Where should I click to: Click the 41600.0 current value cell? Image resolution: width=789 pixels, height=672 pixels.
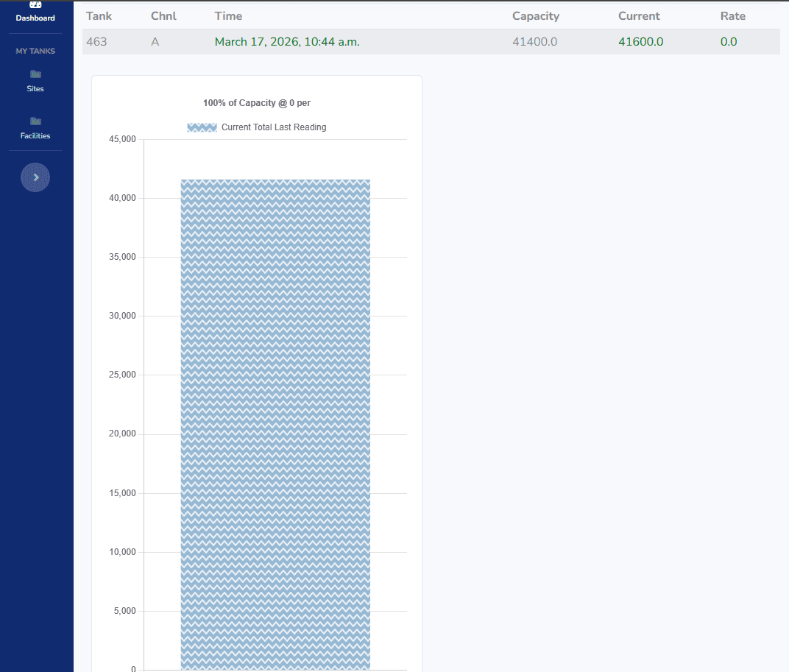coord(640,42)
